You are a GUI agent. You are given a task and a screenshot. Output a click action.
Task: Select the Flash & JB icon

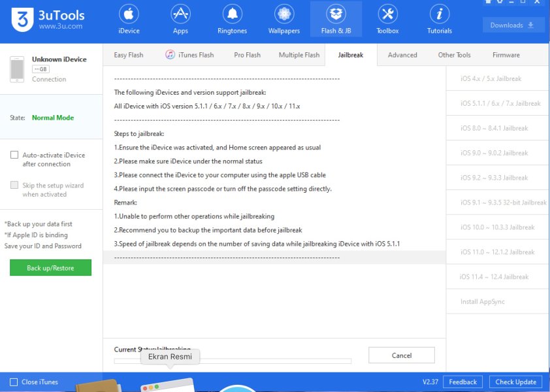336,14
